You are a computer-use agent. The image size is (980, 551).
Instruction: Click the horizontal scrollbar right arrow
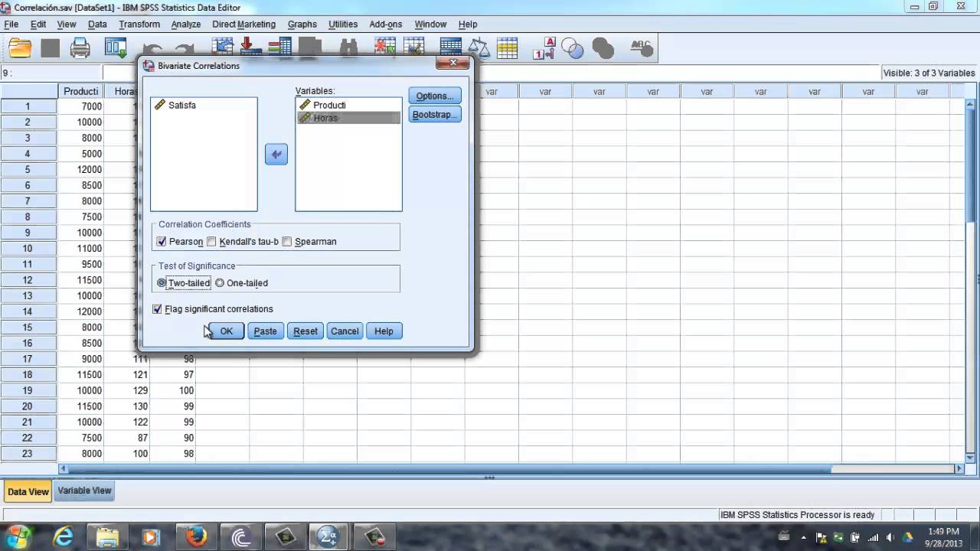click(x=959, y=468)
